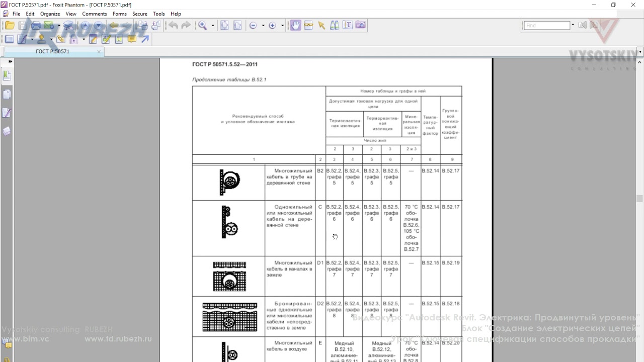
Task: Open the Find field options dropdown
Action: [573, 25]
